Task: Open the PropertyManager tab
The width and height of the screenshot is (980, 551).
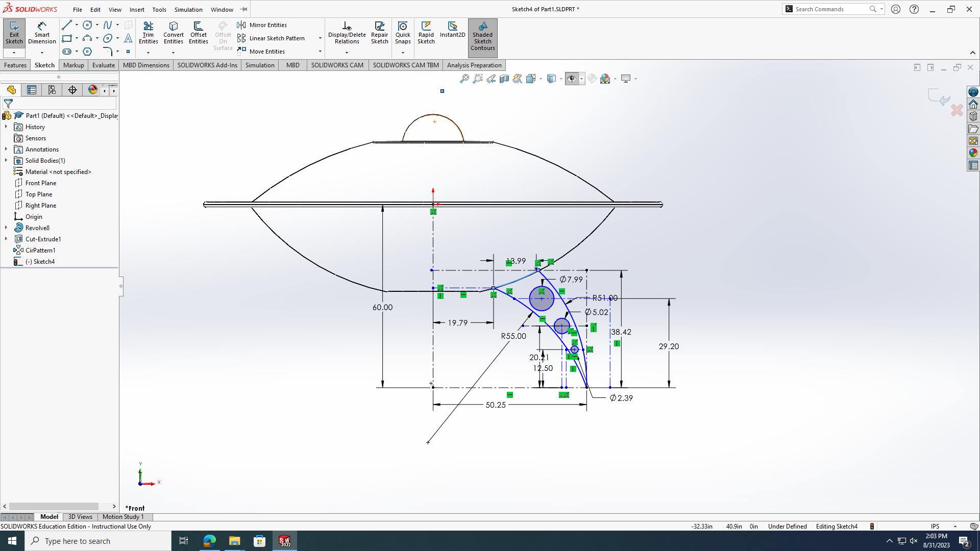Action: pos(32,90)
